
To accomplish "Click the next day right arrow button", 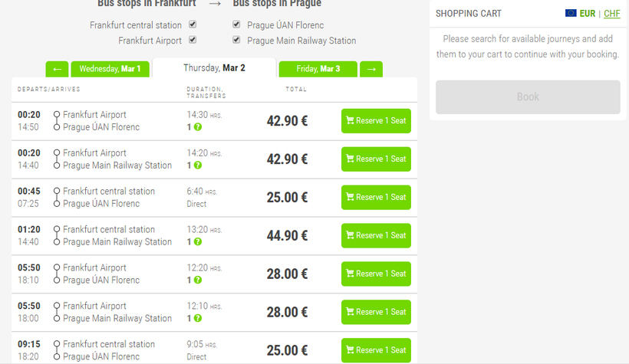I will [x=371, y=69].
